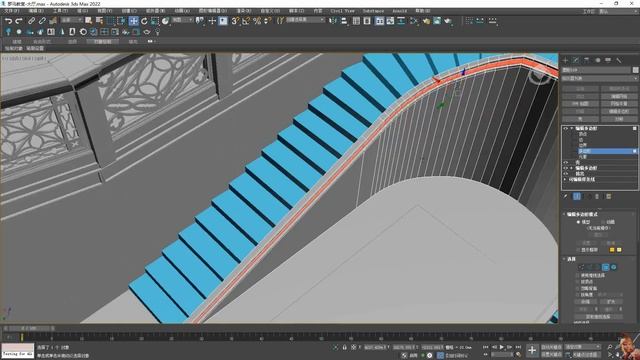Switch to the 对象绘制 ribbon tab
The image size is (640, 360).
pyautogui.click(x=102, y=42)
